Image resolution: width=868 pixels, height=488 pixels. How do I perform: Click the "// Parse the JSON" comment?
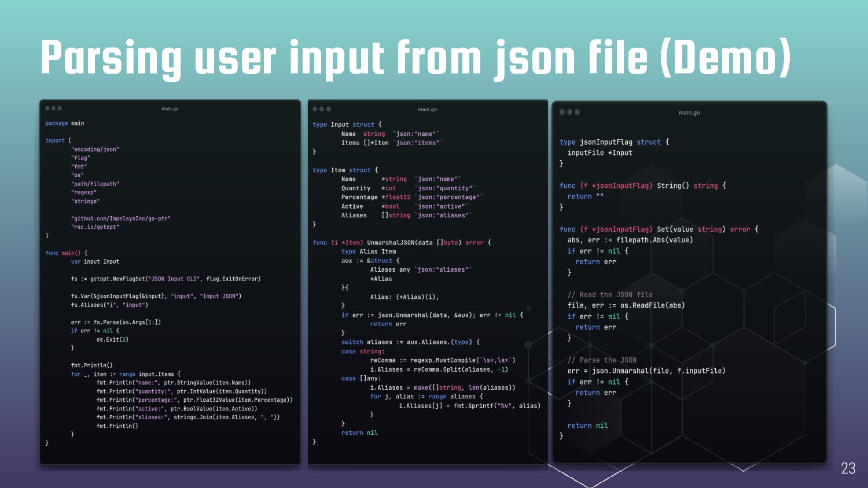pos(602,360)
